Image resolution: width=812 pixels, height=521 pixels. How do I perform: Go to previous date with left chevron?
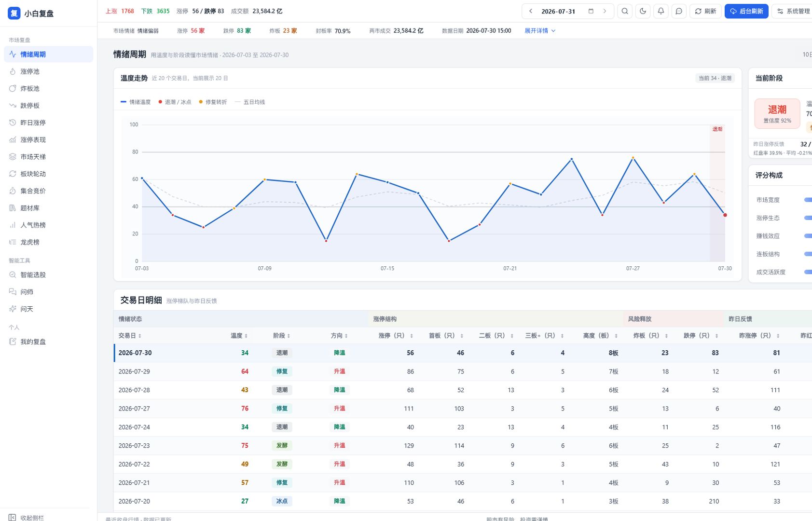(x=531, y=11)
